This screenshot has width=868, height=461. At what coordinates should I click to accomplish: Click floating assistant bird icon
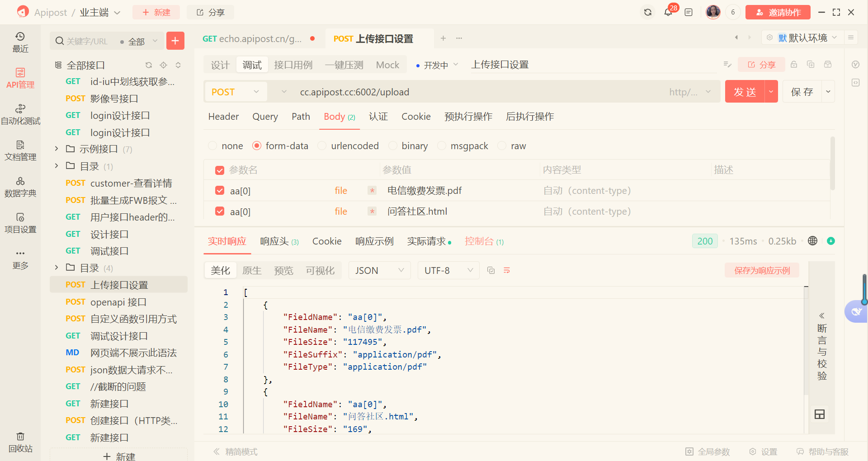[856, 311]
